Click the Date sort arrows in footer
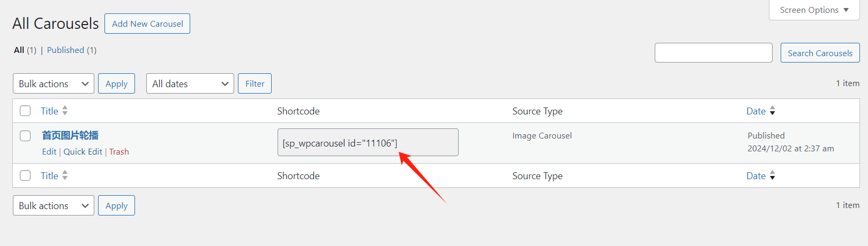The width and height of the screenshot is (868, 246). pos(772,175)
